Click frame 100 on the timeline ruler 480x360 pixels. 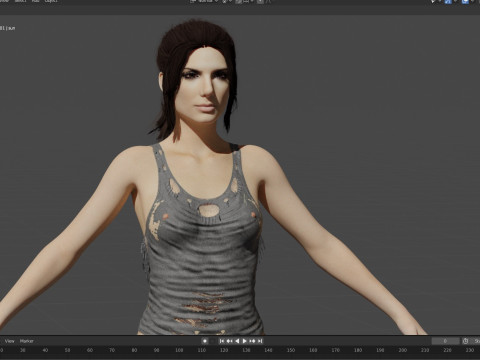(179, 350)
